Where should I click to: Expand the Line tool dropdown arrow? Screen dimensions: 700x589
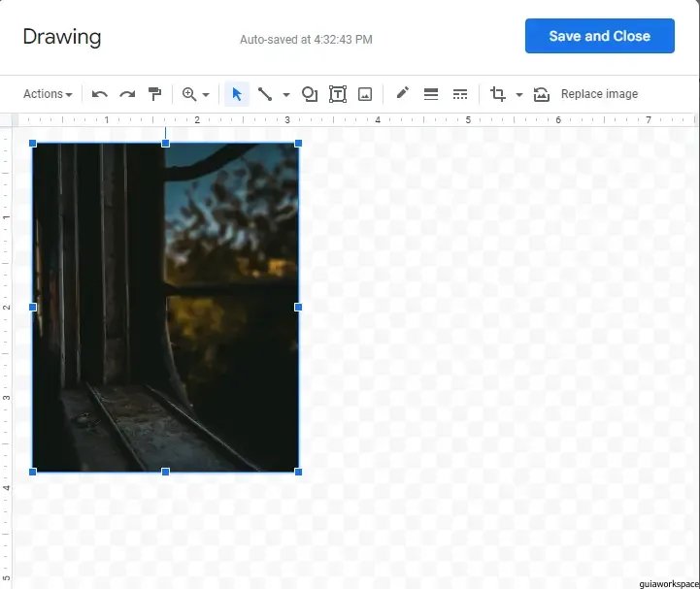pyautogui.click(x=286, y=94)
